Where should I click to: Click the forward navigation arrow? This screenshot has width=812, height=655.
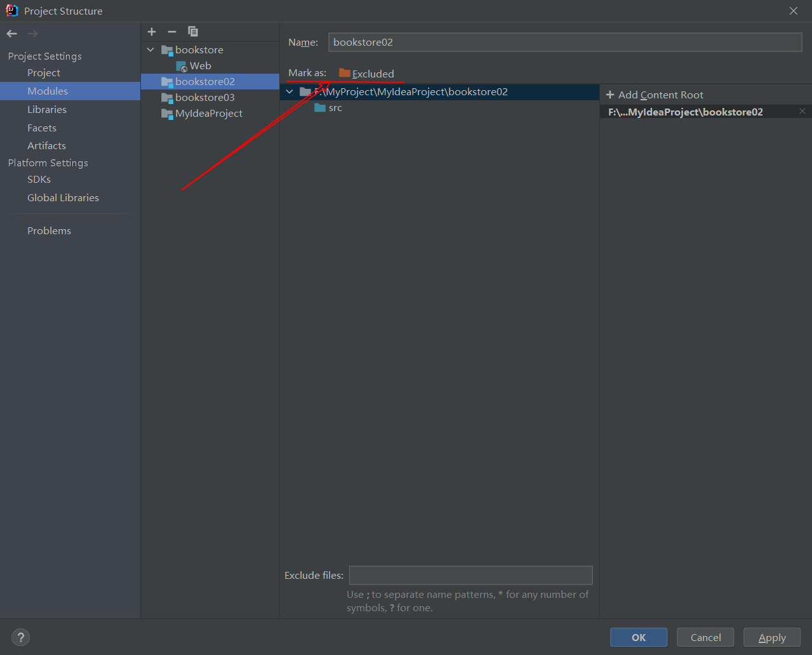pyautogui.click(x=32, y=33)
